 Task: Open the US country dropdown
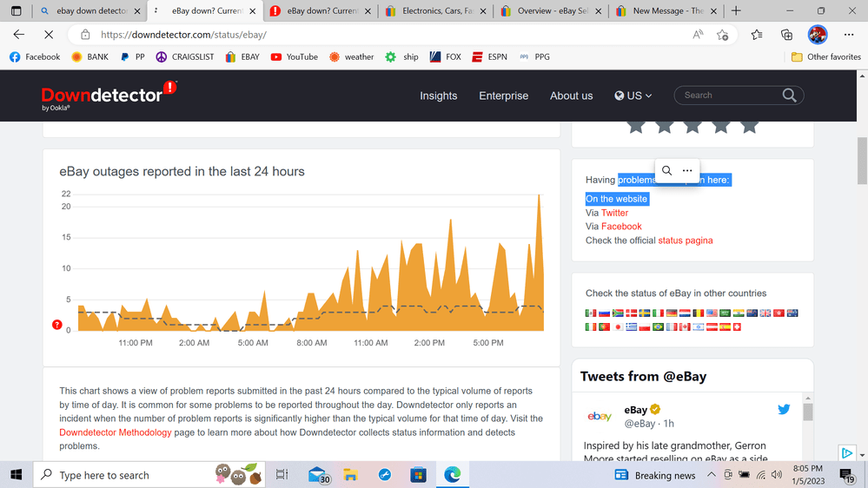[x=633, y=96]
